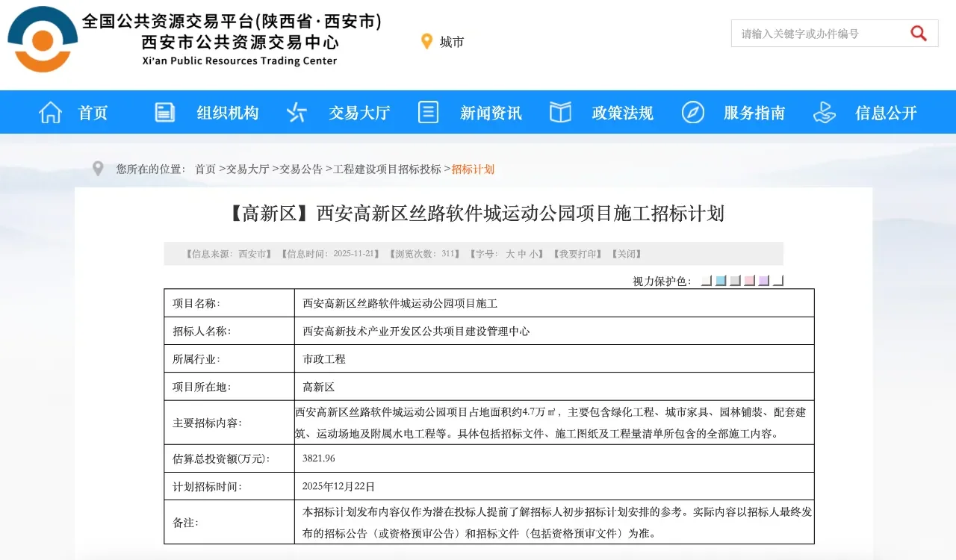Image resolution: width=956 pixels, height=560 pixels.
Task: Click the red magnifier search icon
Action: [x=918, y=33]
